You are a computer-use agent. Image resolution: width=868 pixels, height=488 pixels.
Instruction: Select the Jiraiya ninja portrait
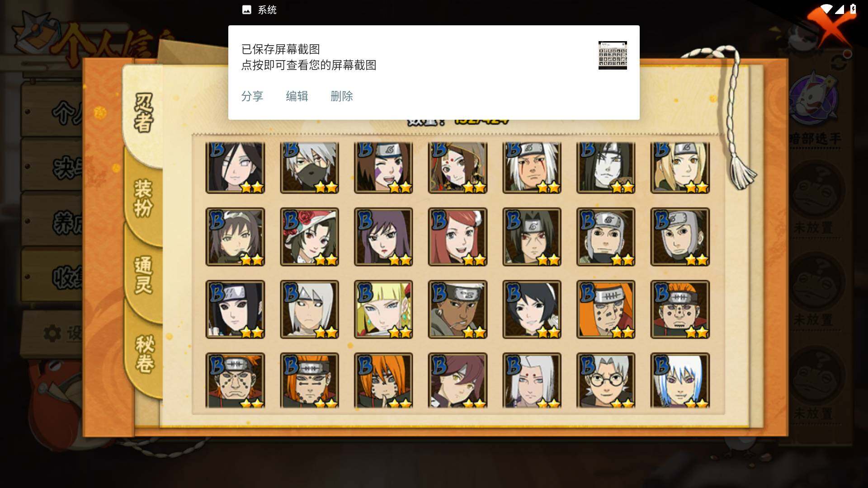pos(532,168)
